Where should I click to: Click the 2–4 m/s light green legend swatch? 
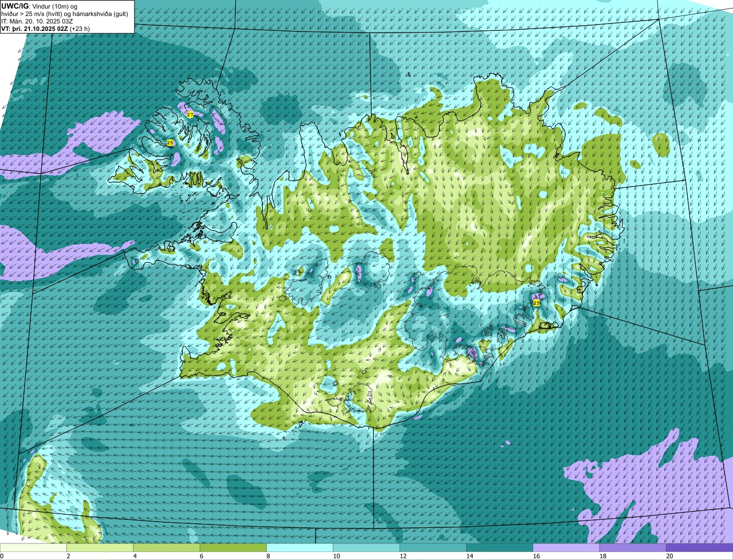tap(100, 548)
